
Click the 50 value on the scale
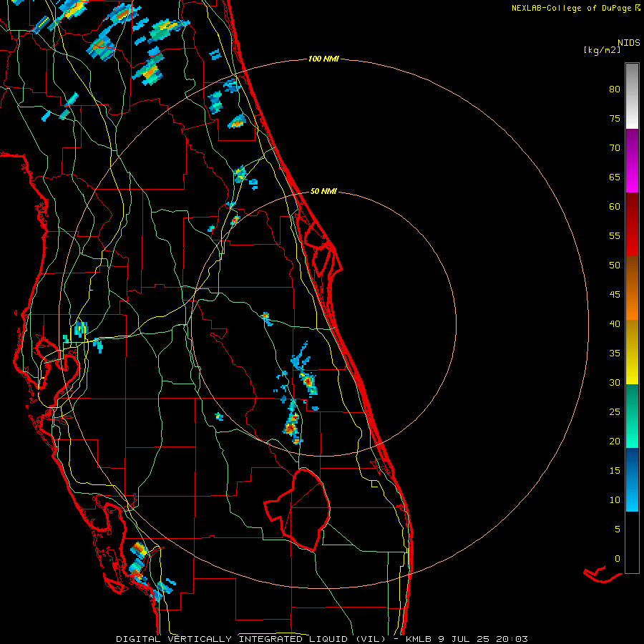[x=615, y=265]
